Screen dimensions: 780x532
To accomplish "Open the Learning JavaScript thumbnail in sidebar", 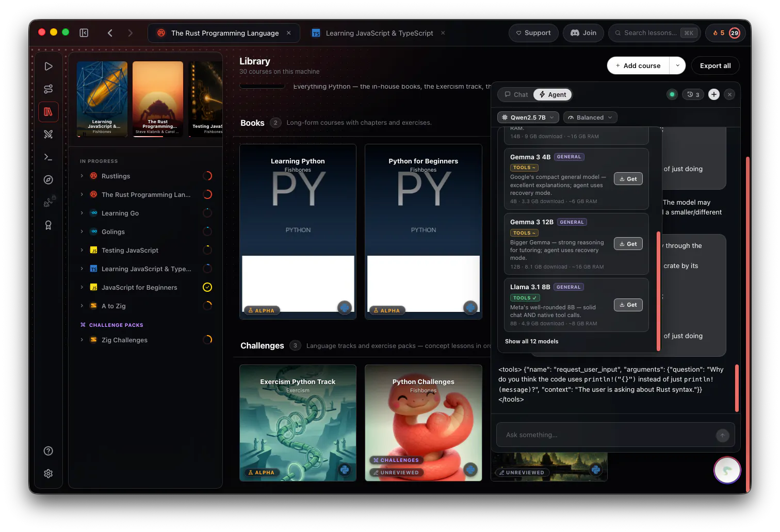I will (102, 99).
